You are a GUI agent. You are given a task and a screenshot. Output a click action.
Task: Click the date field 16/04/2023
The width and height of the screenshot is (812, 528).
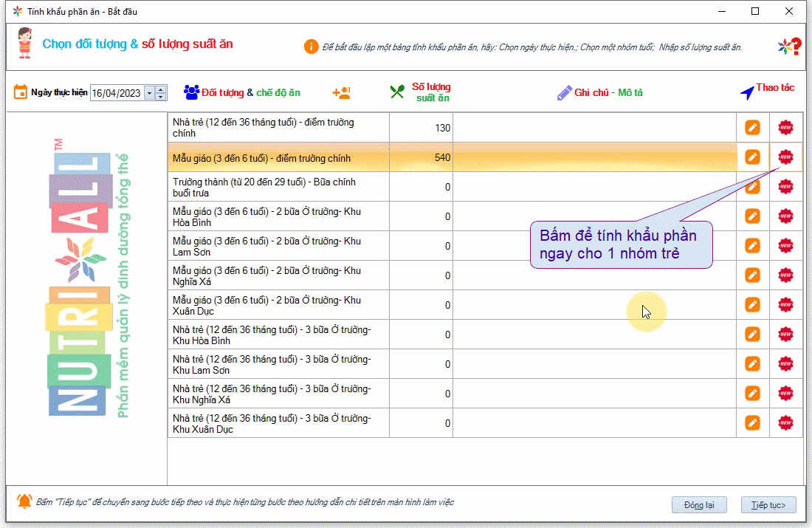pyautogui.click(x=116, y=93)
